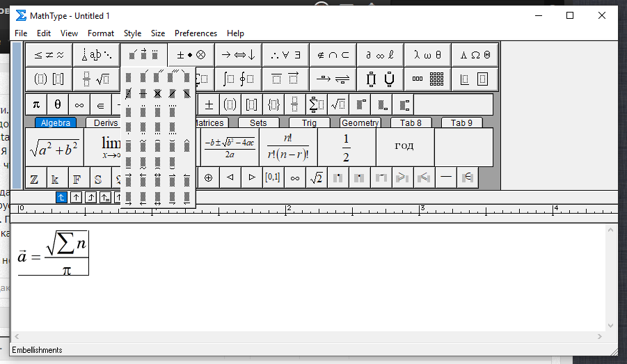Apply the triple prime embellishment
The width and height of the screenshot is (627, 364).
[x=173, y=76]
